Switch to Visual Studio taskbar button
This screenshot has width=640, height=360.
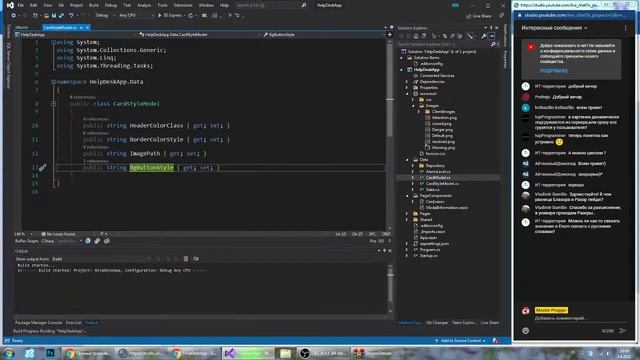point(249,353)
